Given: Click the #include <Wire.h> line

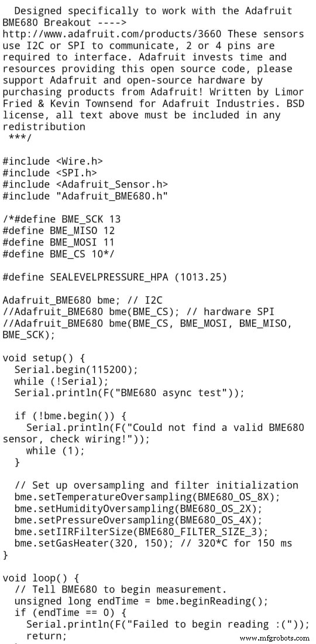Looking at the screenshot, I should click(53, 162).
